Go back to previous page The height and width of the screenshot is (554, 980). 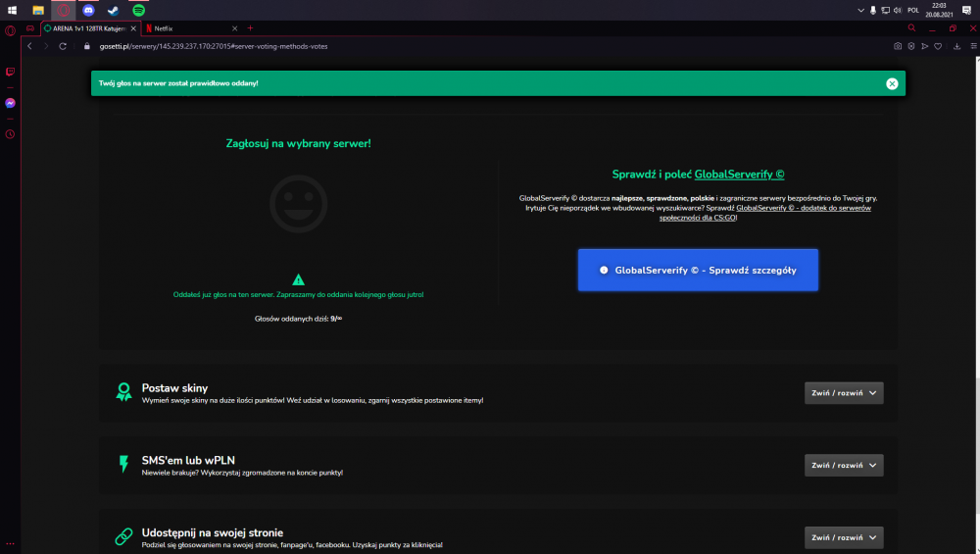(x=29, y=46)
